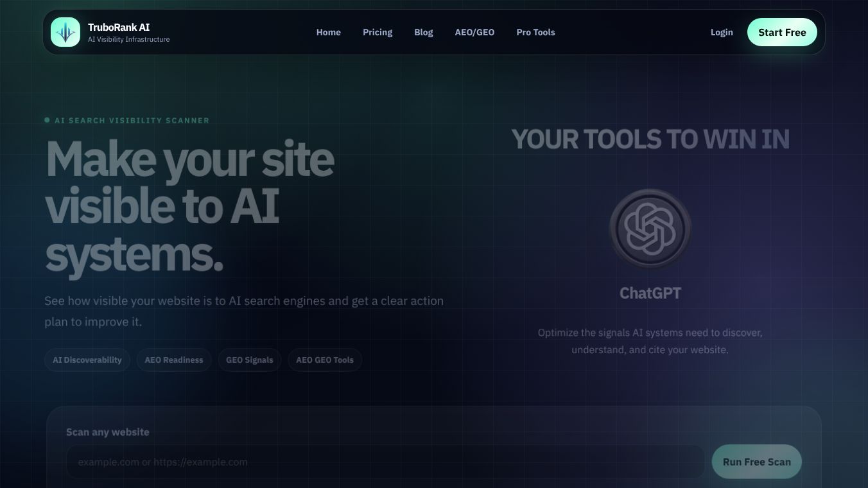The image size is (868, 488).
Task: Select the AEO GEO Tools tag
Action: pyautogui.click(x=325, y=360)
